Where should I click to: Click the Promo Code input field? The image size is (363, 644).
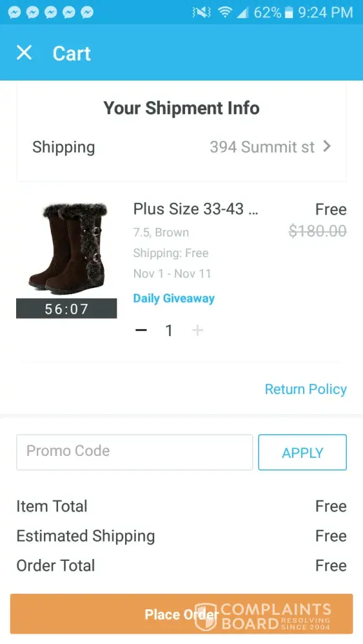coord(134,452)
